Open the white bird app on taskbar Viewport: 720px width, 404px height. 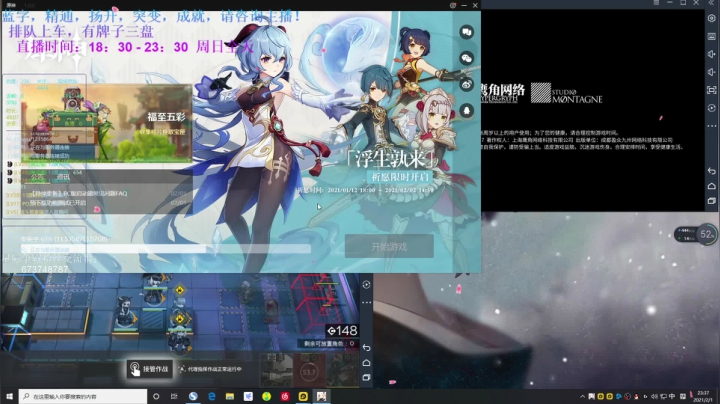pos(248,396)
